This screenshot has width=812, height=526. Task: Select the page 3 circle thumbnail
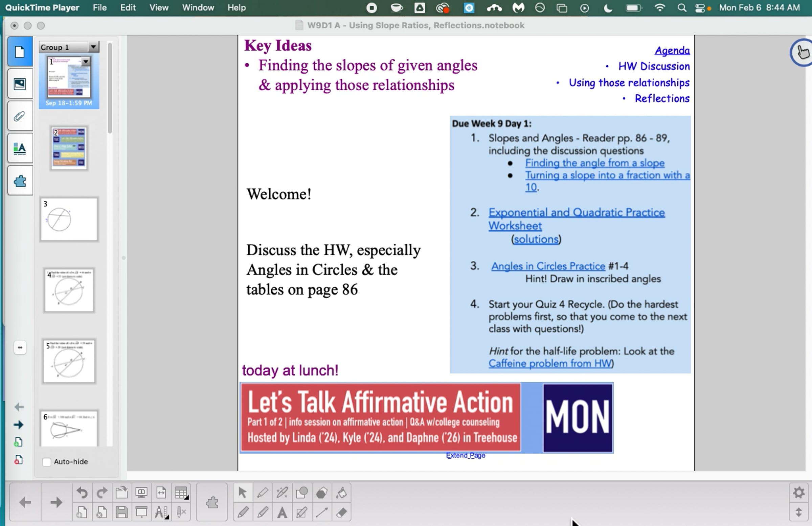69,219
